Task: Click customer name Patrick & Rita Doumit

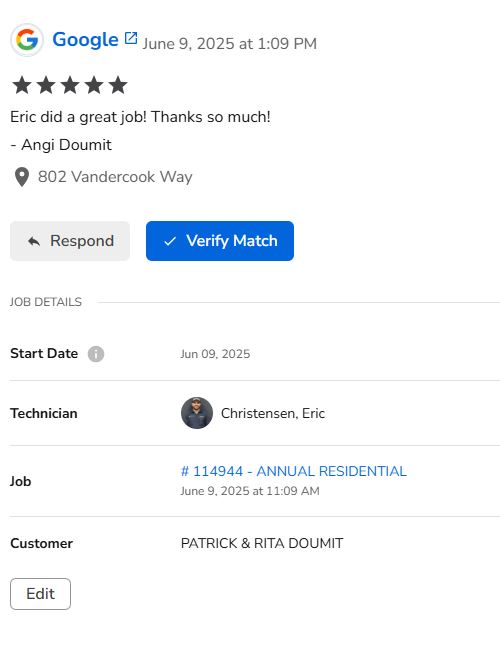Action: coord(262,543)
